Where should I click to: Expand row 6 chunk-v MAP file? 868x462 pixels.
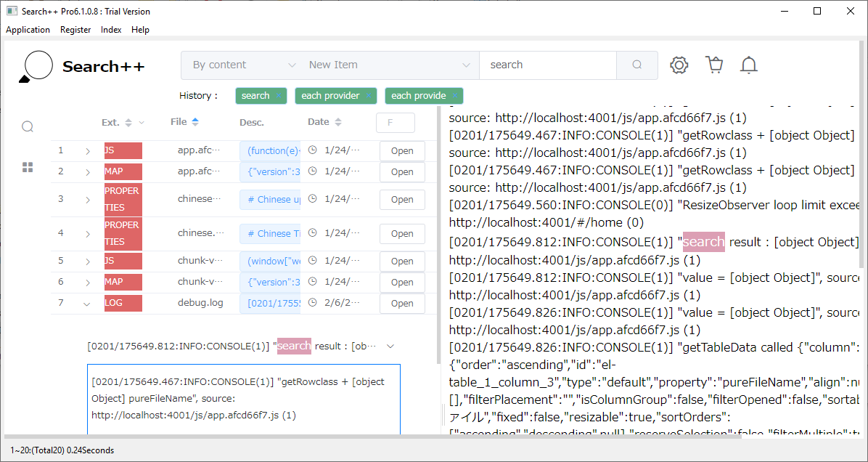[x=88, y=283]
